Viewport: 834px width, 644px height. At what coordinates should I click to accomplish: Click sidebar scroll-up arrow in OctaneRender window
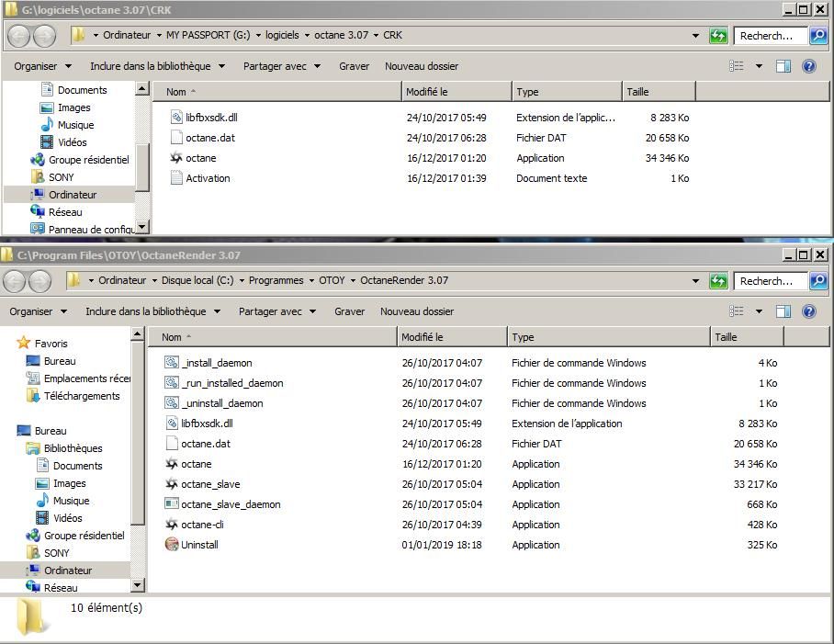(x=137, y=334)
